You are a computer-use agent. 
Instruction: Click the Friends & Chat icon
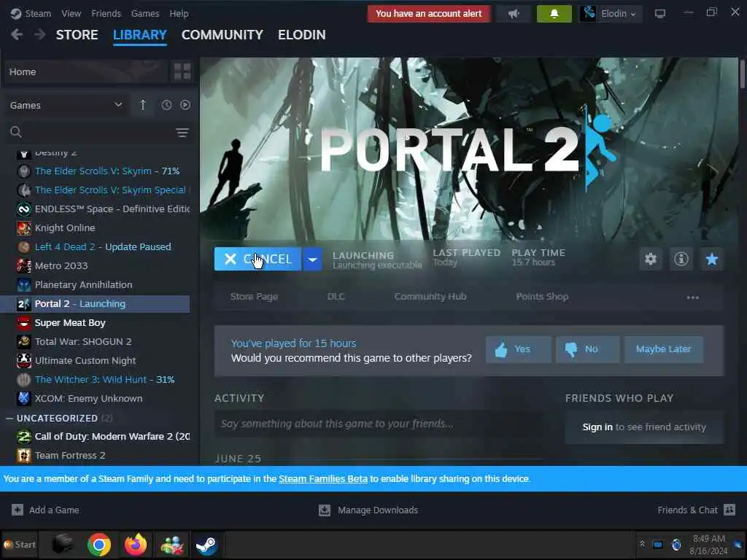click(x=729, y=510)
